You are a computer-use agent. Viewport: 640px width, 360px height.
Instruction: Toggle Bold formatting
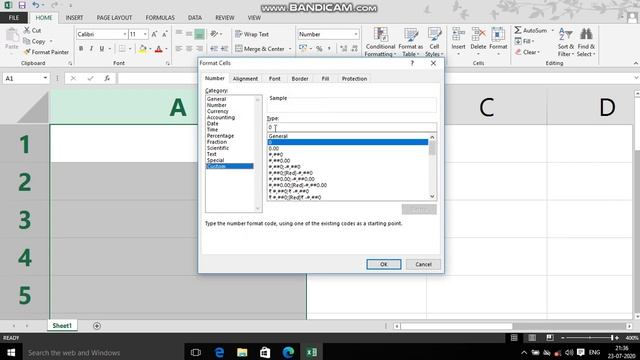coord(81,49)
